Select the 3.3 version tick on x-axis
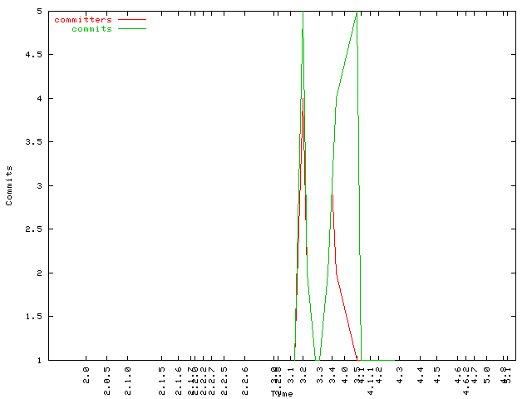 tap(320, 373)
